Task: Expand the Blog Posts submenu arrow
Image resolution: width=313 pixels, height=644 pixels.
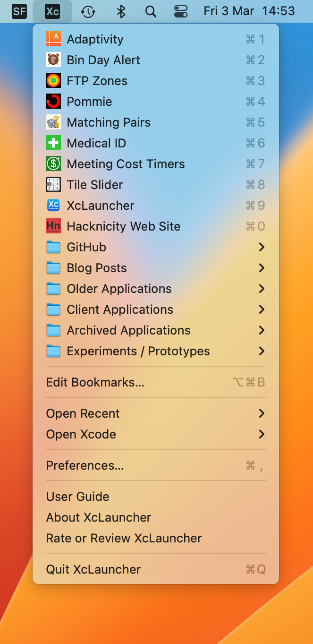Action: [262, 268]
